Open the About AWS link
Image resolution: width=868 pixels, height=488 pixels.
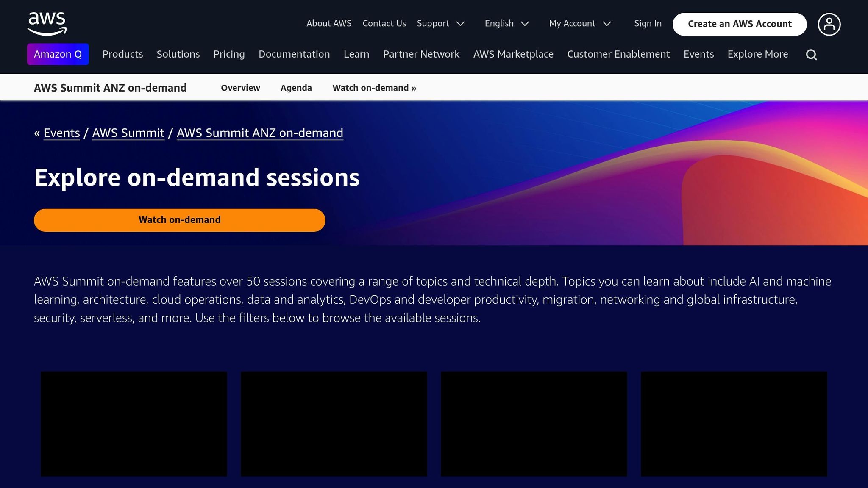click(x=329, y=24)
